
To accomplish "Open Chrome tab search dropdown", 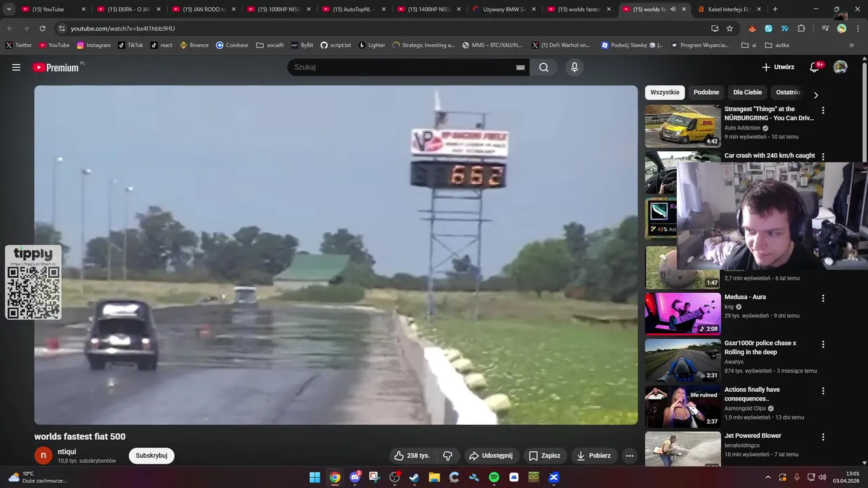I will click(x=8, y=9).
